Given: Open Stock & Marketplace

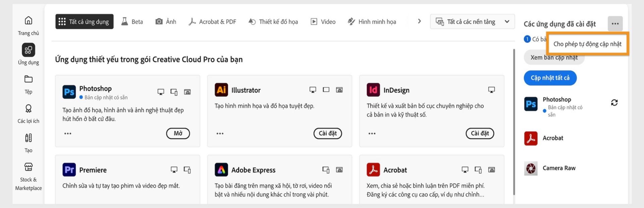Looking at the screenshot, I should point(29,177).
